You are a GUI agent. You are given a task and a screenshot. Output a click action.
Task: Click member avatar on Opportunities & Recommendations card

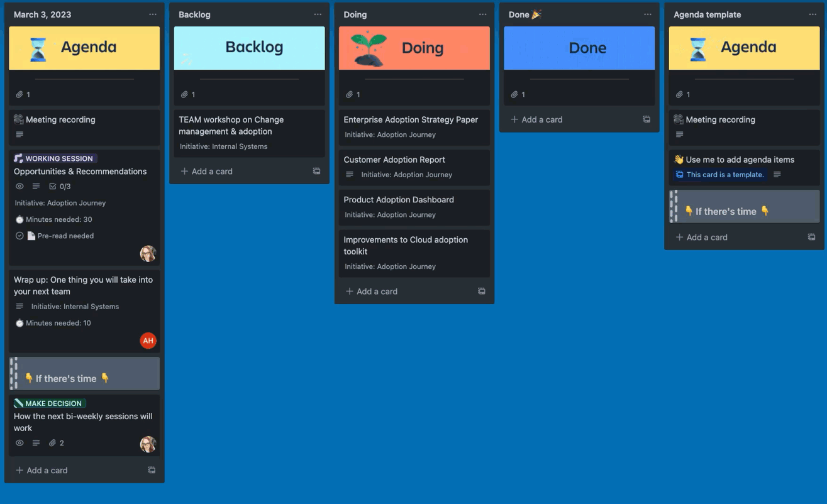[x=148, y=254]
